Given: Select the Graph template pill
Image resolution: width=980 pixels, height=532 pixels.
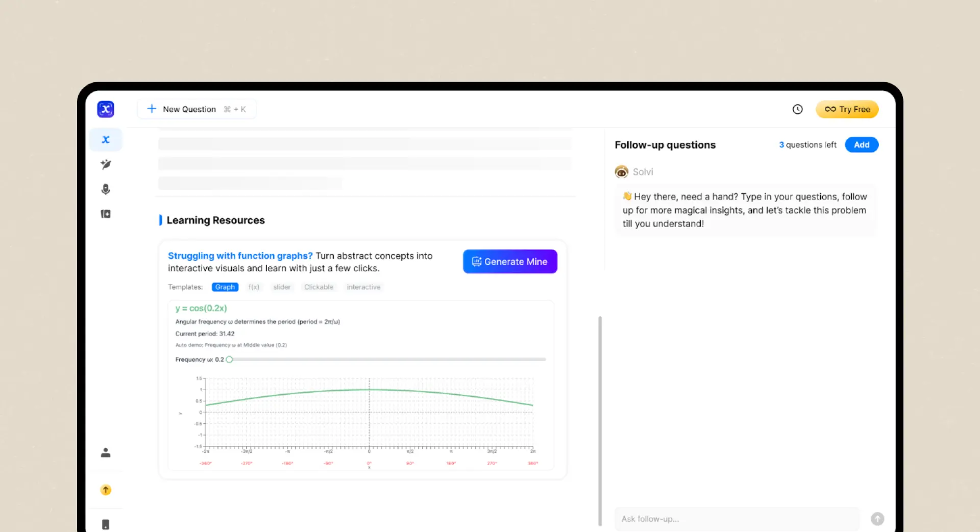Looking at the screenshot, I should (225, 287).
